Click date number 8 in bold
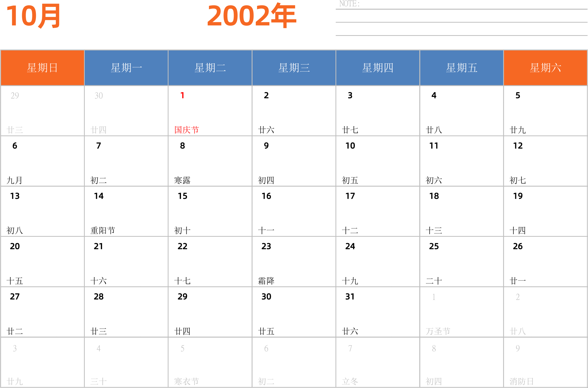Viewport: 588px width, 388px height. pos(183,146)
